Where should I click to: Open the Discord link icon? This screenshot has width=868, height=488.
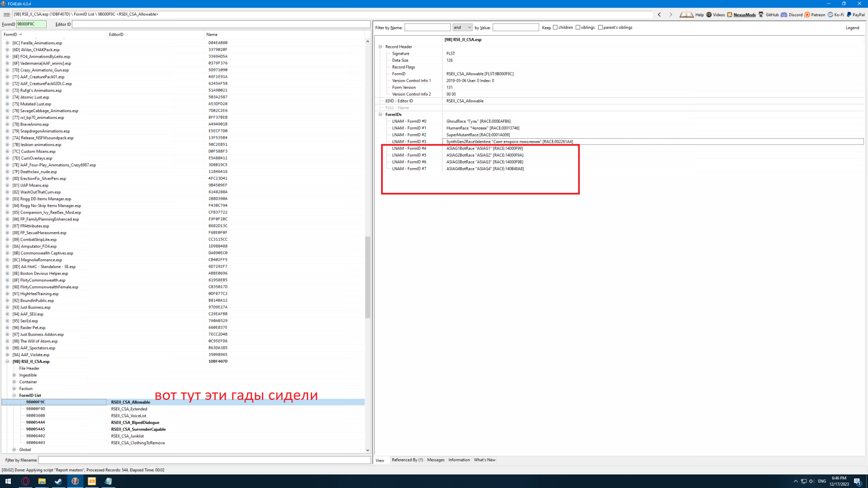point(784,14)
